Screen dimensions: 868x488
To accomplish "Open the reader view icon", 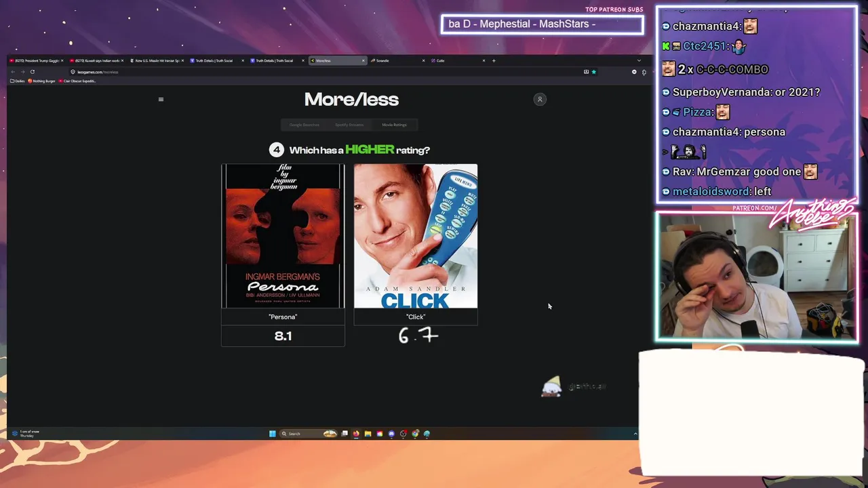I will click(x=586, y=72).
